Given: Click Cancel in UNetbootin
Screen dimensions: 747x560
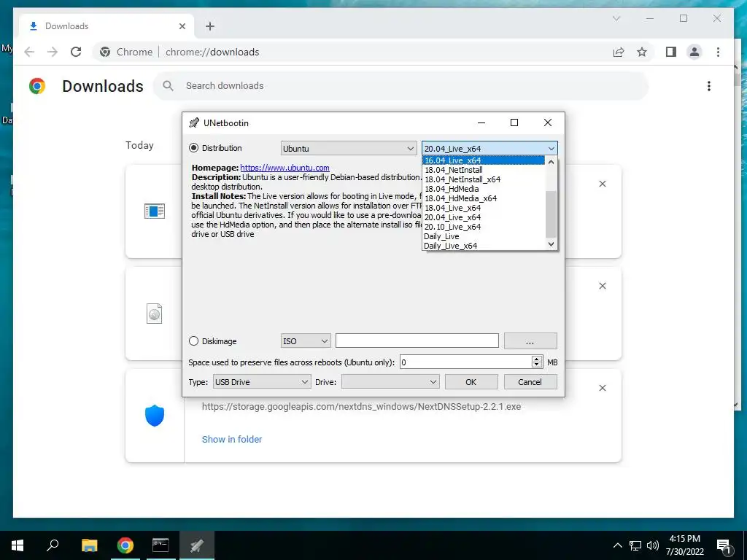Looking at the screenshot, I should point(530,382).
